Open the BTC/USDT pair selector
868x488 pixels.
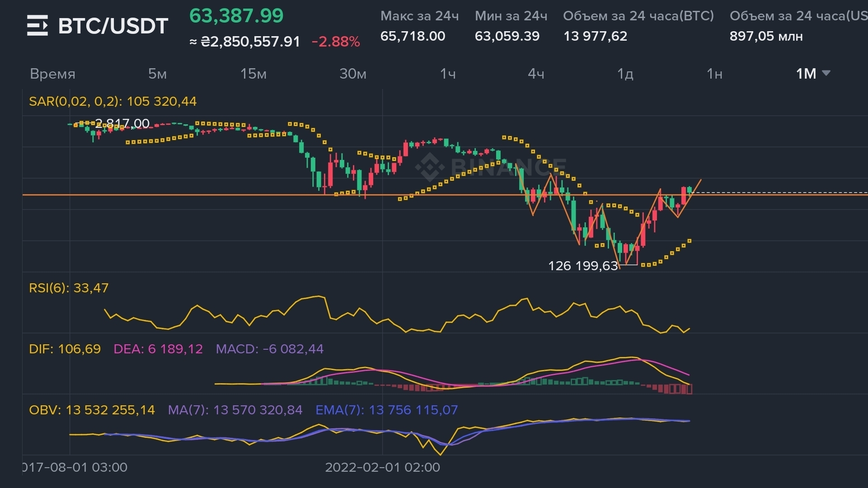click(x=113, y=26)
